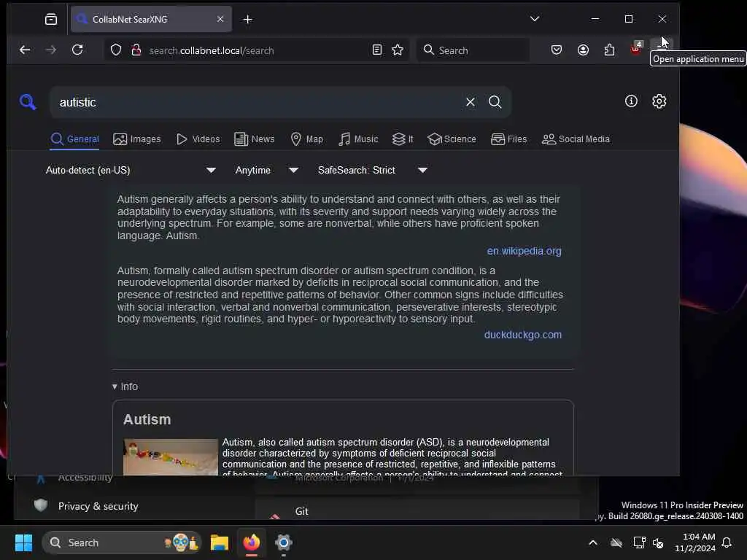The width and height of the screenshot is (747, 560).
Task: Click the search query field containing autistic
Action: (258, 102)
